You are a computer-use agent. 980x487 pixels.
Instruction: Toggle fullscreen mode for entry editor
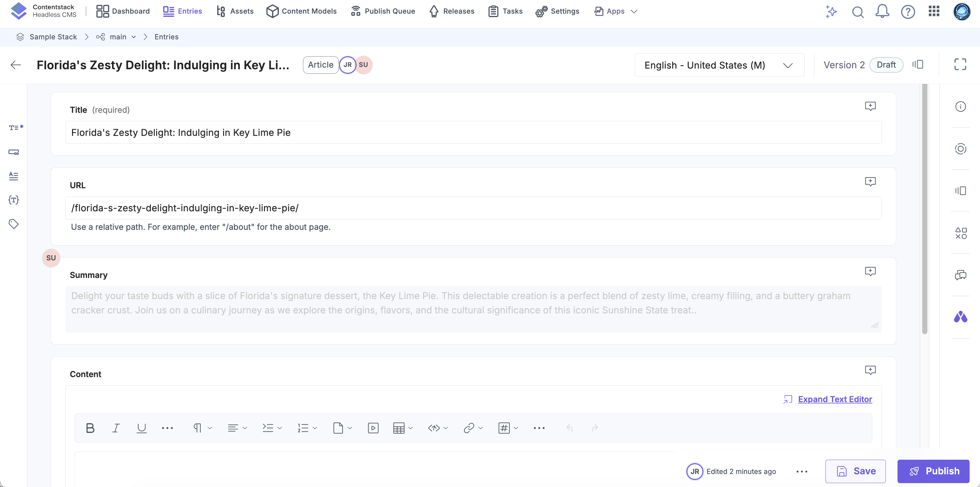[960, 64]
